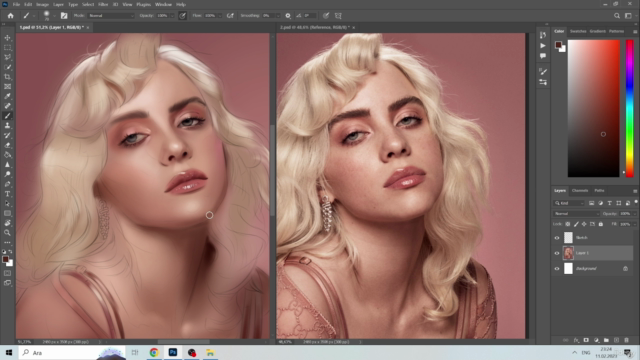Open Search in options bar
Screen dimensions: 640x360
click(617, 16)
